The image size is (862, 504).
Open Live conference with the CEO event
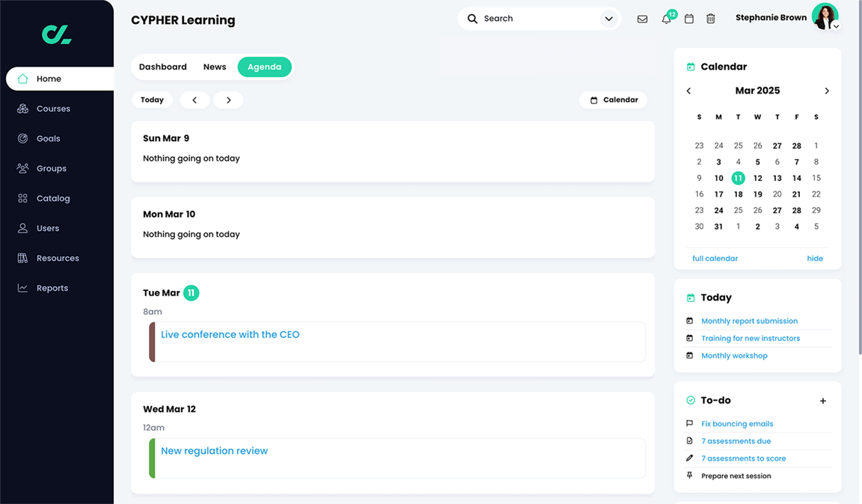230,334
